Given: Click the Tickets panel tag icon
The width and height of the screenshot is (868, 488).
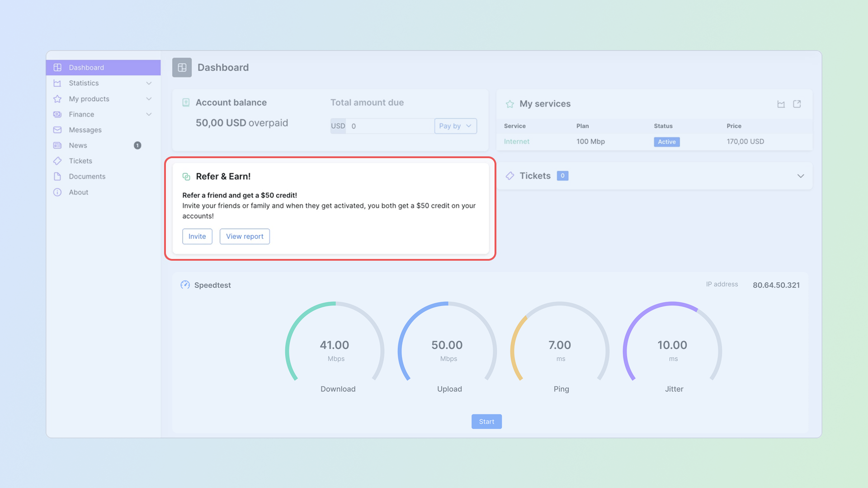Looking at the screenshot, I should point(510,176).
